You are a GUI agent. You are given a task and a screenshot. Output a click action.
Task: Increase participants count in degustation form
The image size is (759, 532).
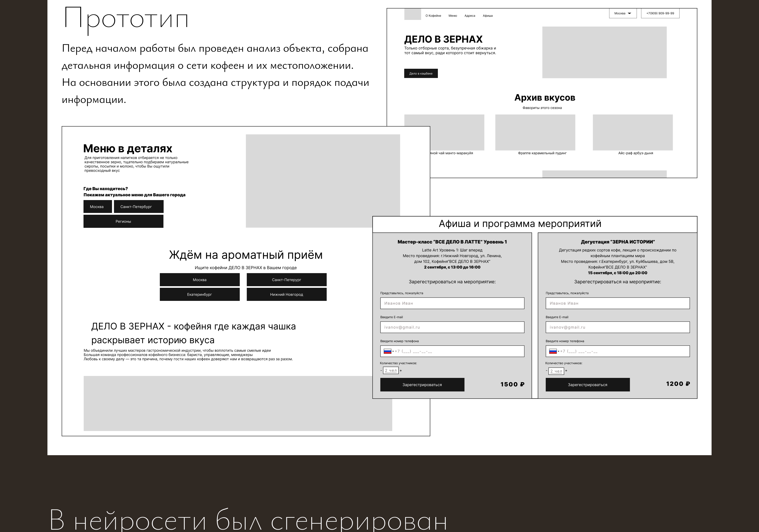click(x=566, y=371)
